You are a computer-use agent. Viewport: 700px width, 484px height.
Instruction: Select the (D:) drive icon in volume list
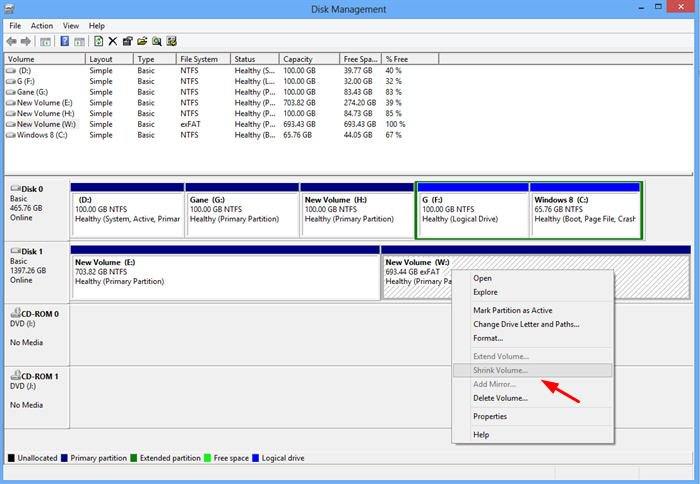[x=11, y=71]
